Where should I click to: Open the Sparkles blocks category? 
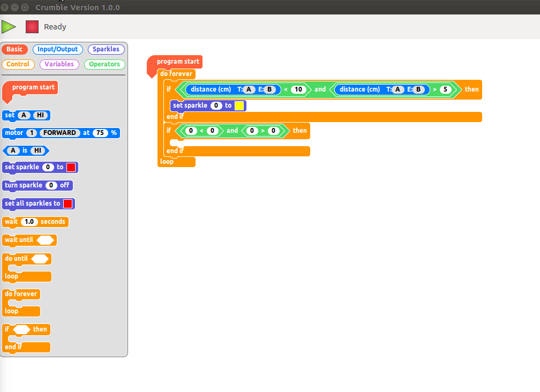click(106, 49)
